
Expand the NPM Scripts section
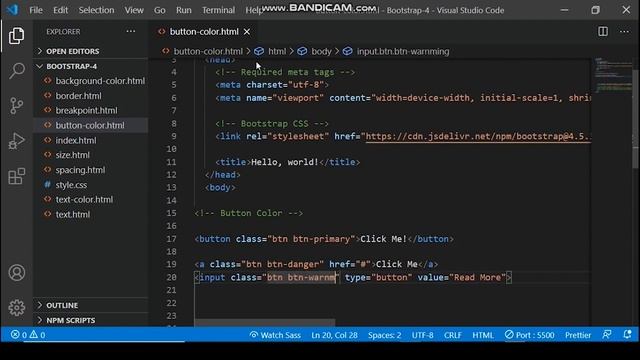(x=91, y=320)
